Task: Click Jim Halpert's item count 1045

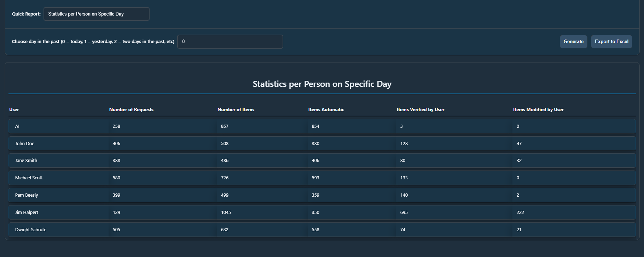Action: (226, 212)
